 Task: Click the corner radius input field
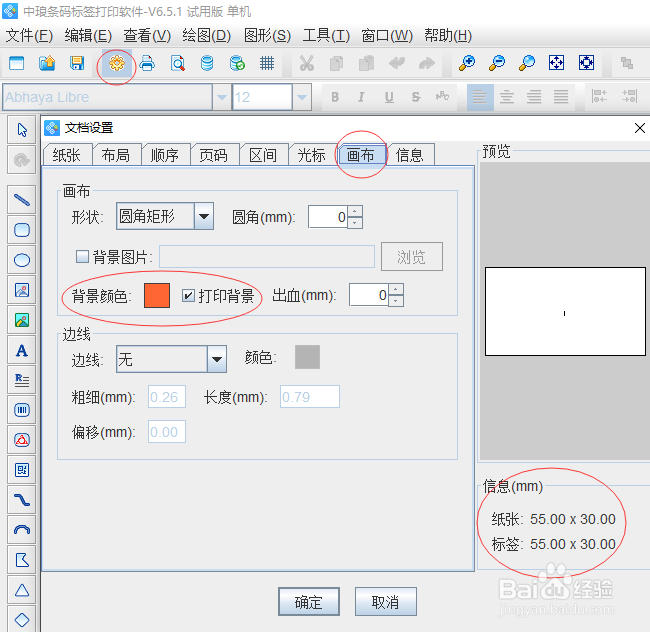click(x=328, y=217)
